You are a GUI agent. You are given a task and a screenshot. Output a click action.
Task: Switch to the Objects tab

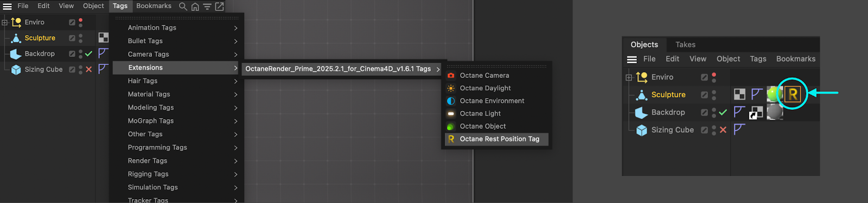coord(644,44)
